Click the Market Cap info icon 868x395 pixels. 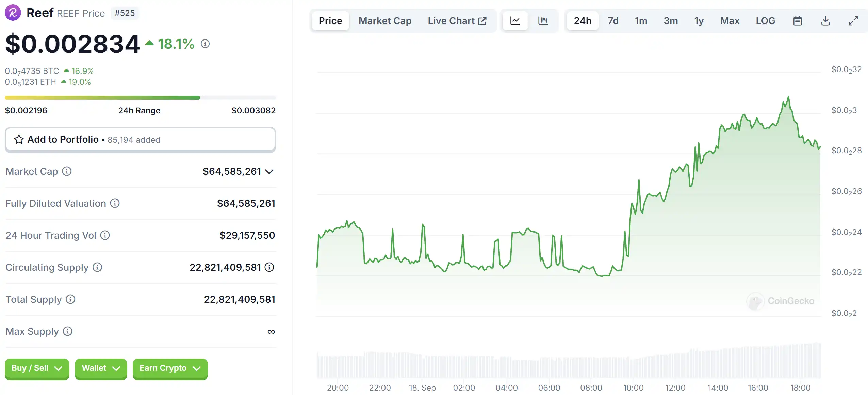click(x=67, y=171)
